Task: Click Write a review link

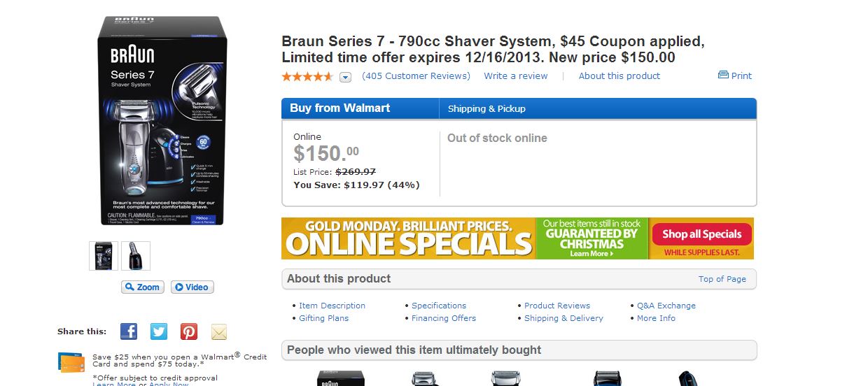Action: (516, 76)
